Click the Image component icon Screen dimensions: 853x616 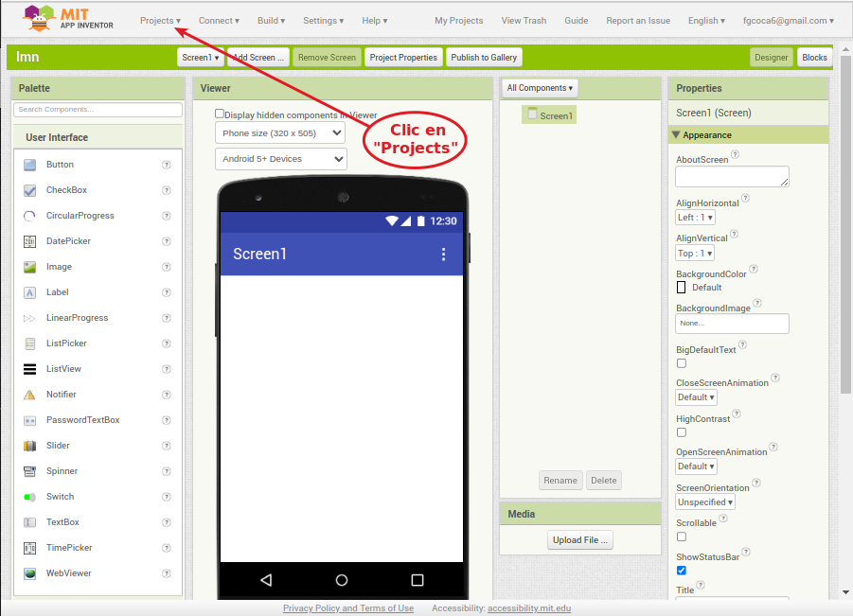(x=30, y=267)
